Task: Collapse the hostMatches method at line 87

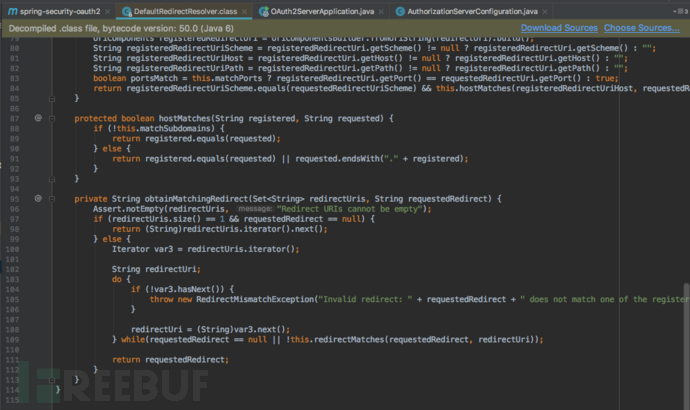Action: [x=52, y=118]
